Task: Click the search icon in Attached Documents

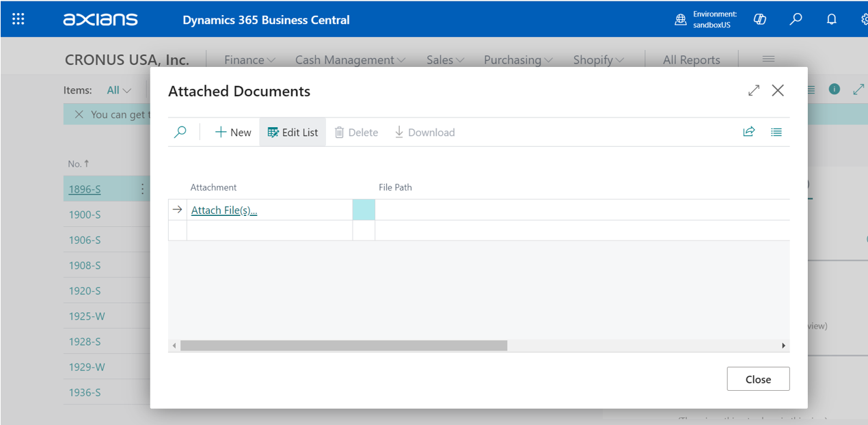Action: [180, 133]
